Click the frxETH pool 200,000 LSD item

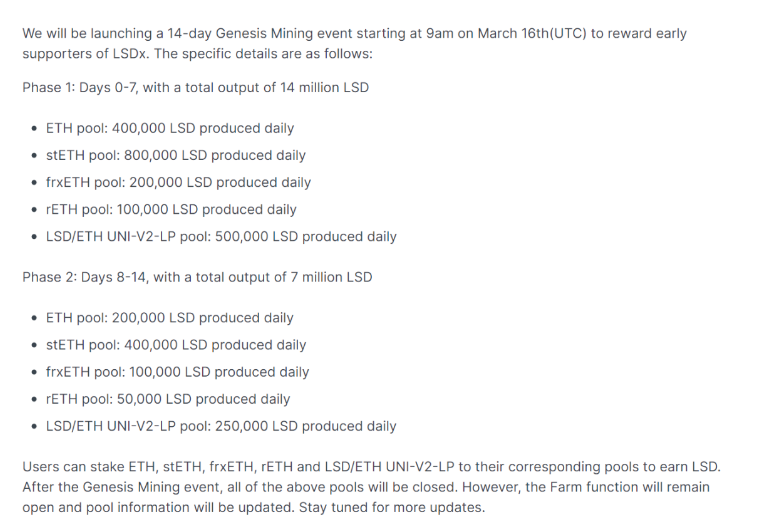coord(178,182)
